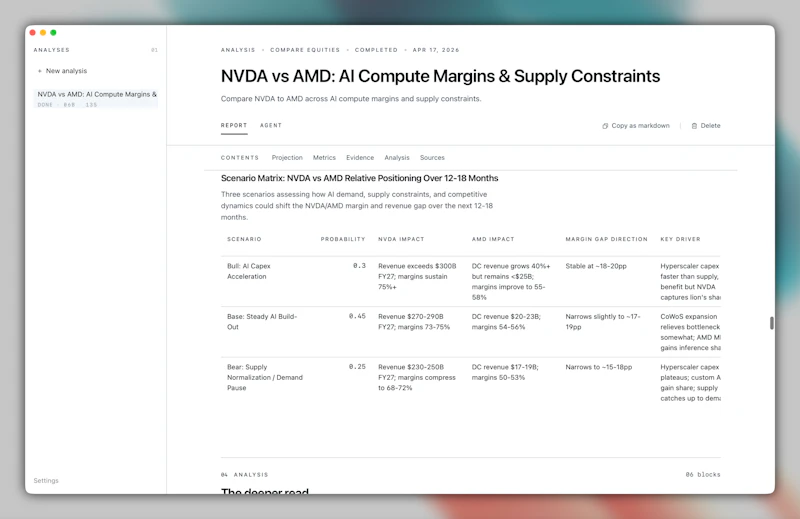This screenshot has width=800, height=519.
Task: Click the '04 Analysis' section label
Action: click(244, 475)
